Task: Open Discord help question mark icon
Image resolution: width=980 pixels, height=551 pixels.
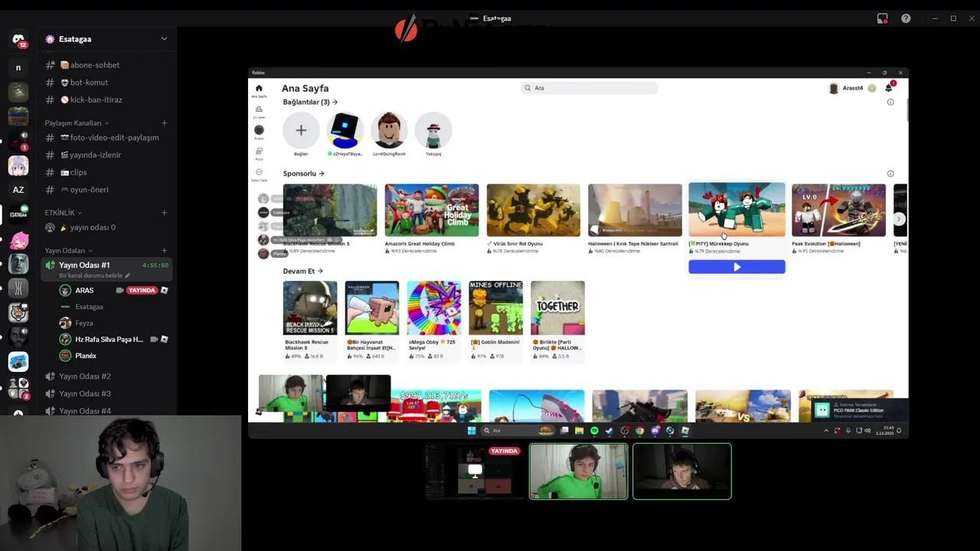Action: click(906, 18)
